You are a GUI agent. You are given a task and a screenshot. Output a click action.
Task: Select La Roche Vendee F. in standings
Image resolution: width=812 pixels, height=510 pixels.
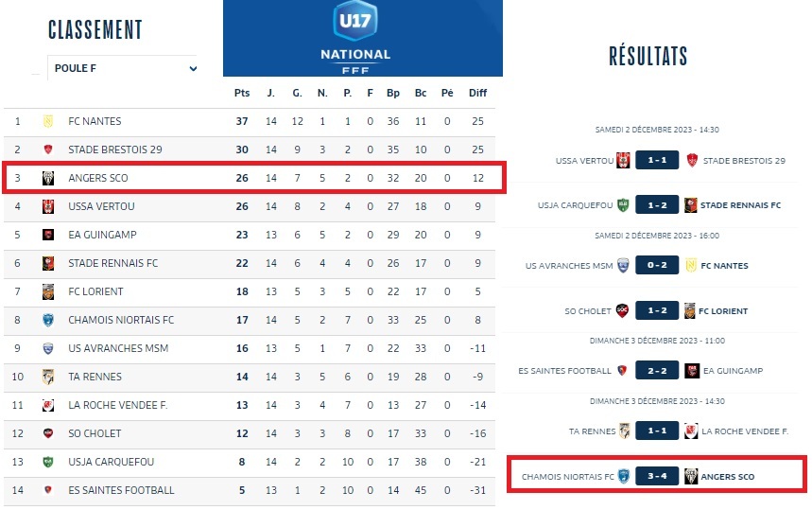[117, 405]
